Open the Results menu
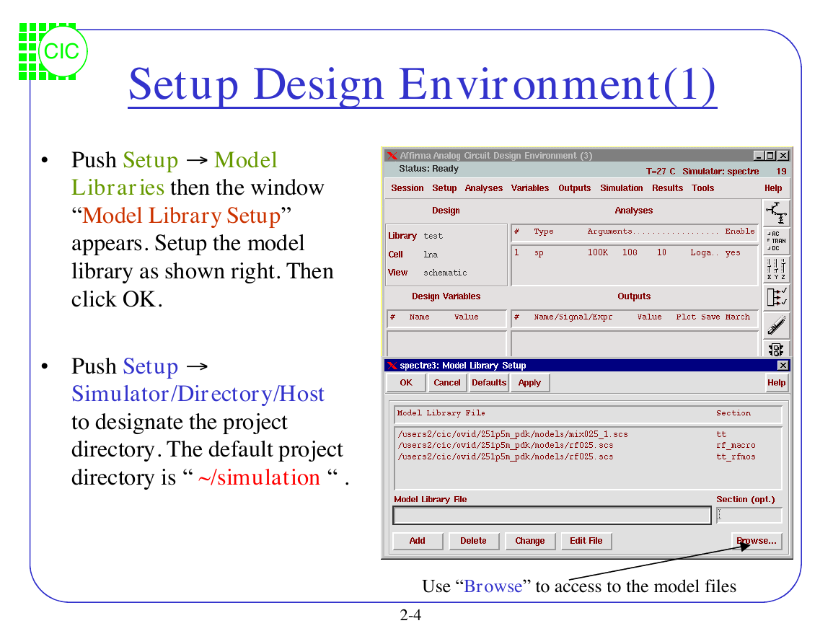This screenshot has width=833, height=644. (668, 188)
